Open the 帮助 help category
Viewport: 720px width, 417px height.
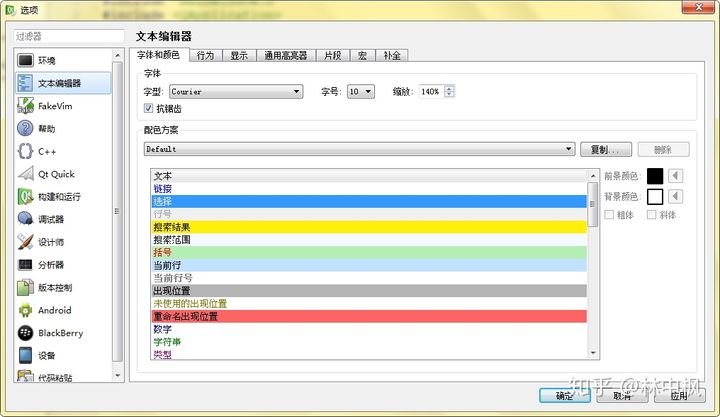pyautogui.click(x=46, y=129)
